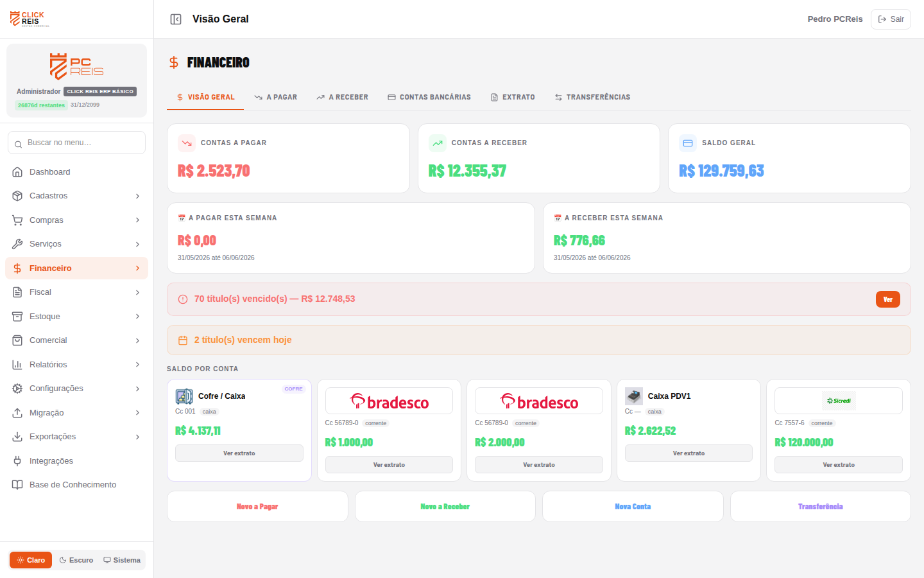Expand the Estoque menu chevron
Image resolution: width=924 pixels, height=578 pixels.
137,317
